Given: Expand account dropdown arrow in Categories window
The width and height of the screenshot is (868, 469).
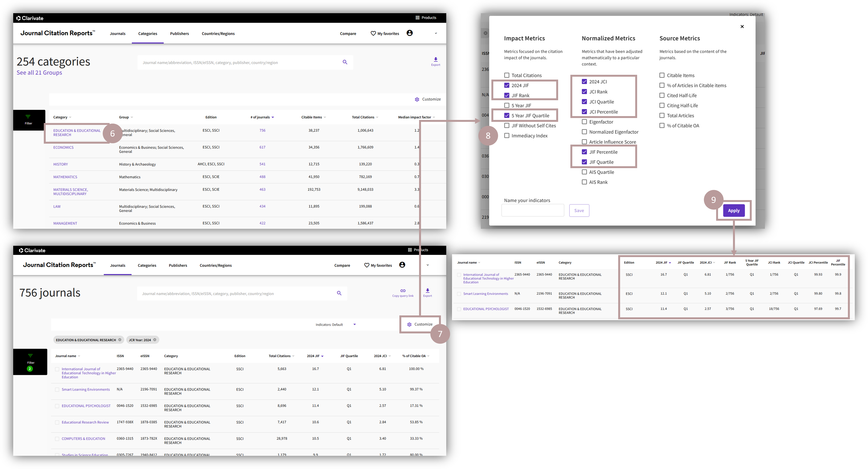Looking at the screenshot, I should click(436, 33).
